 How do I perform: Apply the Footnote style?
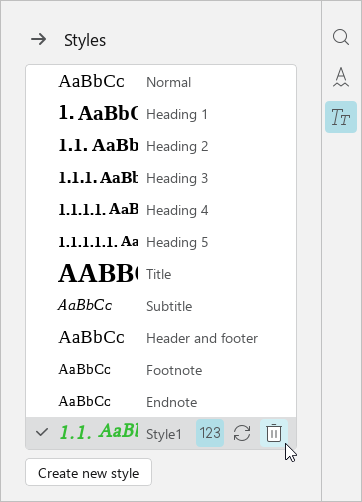[161, 370]
